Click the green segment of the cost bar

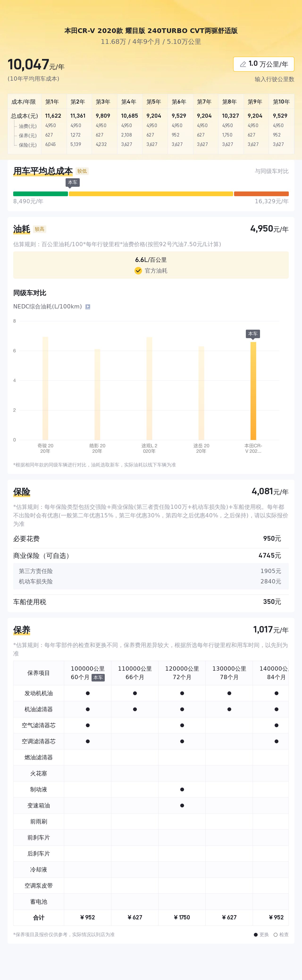40,194
